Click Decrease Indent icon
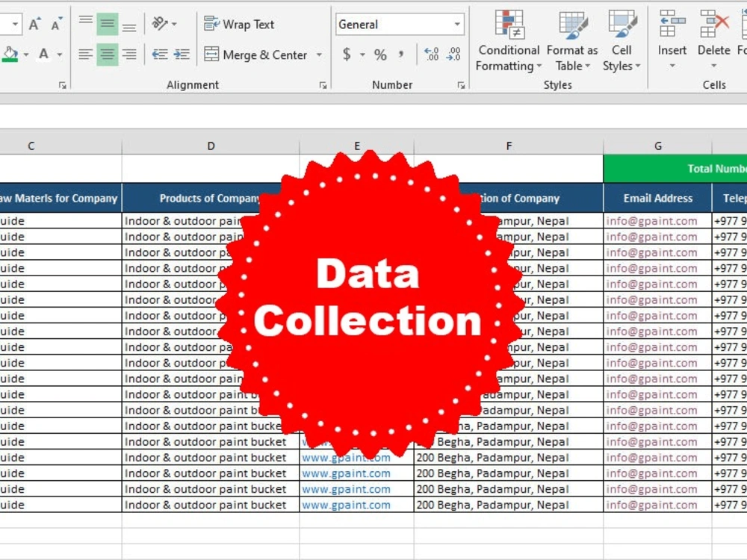 click(160, 55)
